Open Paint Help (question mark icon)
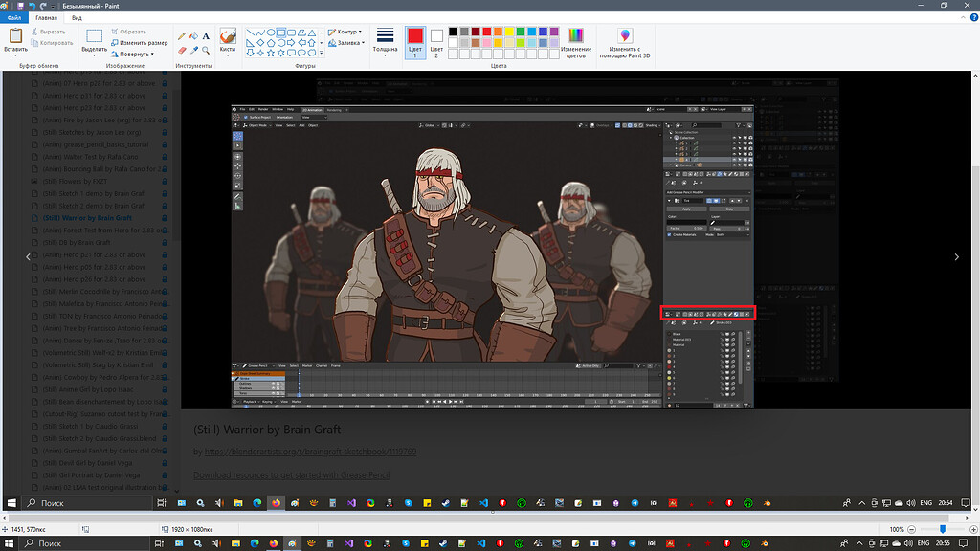Image resolution: width=980 pixels, height=551 pixels. [x=973, y=17]
